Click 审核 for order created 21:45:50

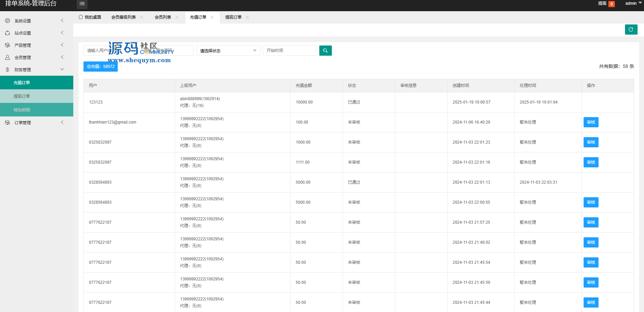tap(591, 282)
